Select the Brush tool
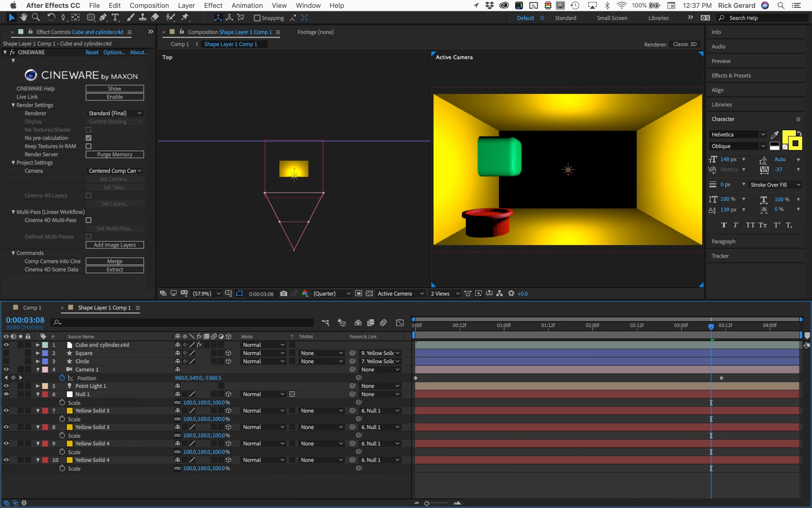The width and height of the screenshot is (812, 508). click(x=130, y=17)
